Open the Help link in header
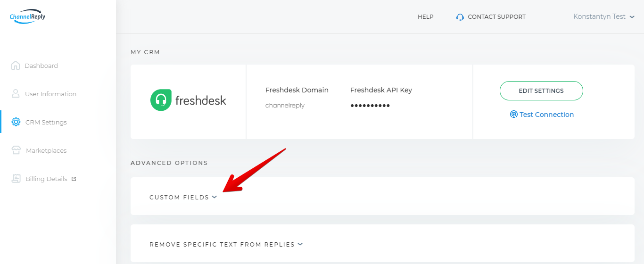The image size is (644, 264). [x=425, y=17]
